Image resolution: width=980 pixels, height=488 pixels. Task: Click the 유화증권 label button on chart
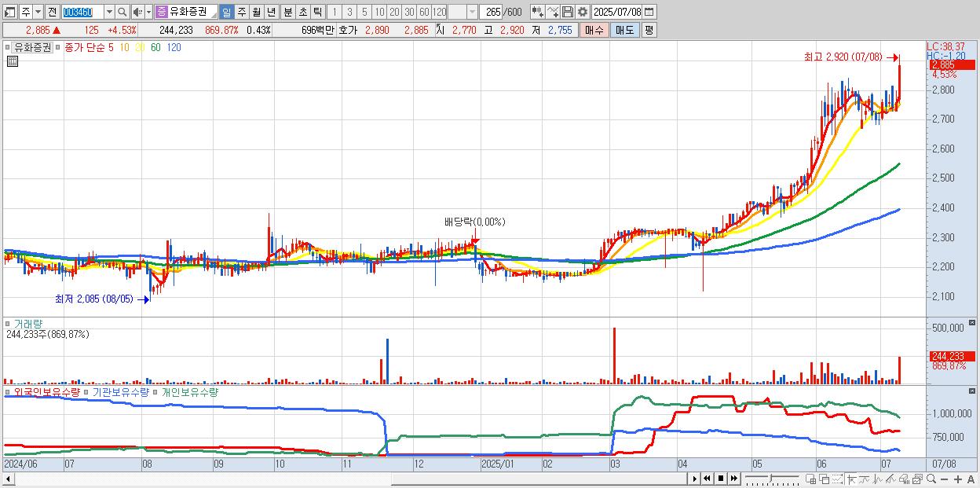(32, 47)
